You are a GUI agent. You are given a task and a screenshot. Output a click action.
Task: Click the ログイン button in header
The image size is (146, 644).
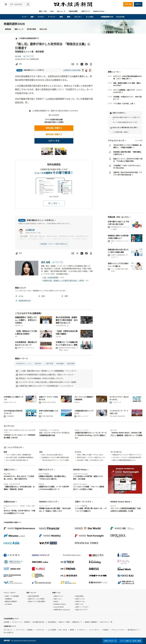(x=138, y=4)
